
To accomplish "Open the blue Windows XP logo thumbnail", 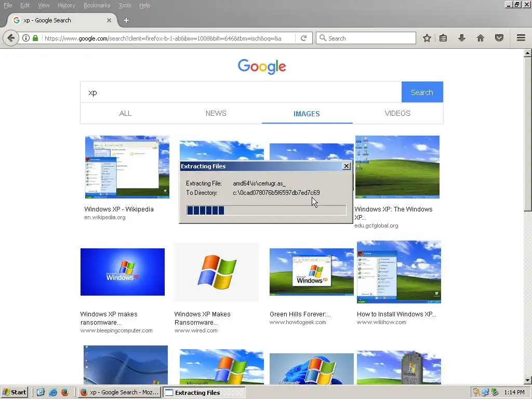I will [x=123, y=272].
